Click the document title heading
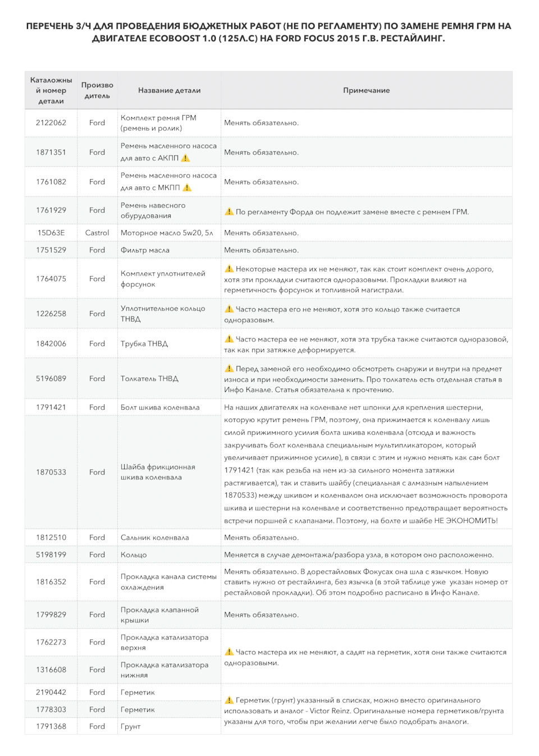The image size is (539, 756). point(269,32)
